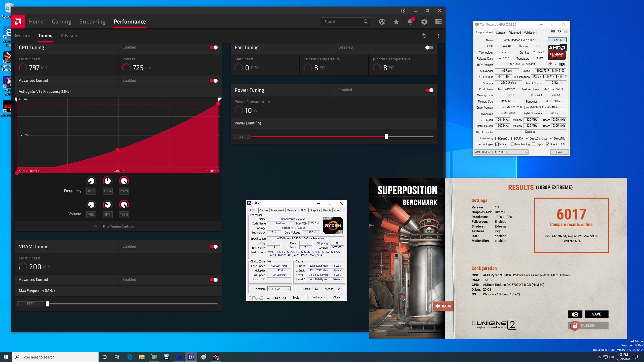Switch to the Metrics tab
Image resolution: width=644 pixels, height=362 pixels.
[x=22, y=36]
